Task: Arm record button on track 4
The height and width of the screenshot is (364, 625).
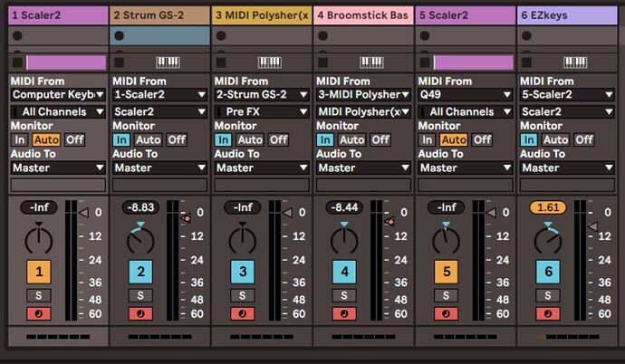Action: (x=344, y=314)
